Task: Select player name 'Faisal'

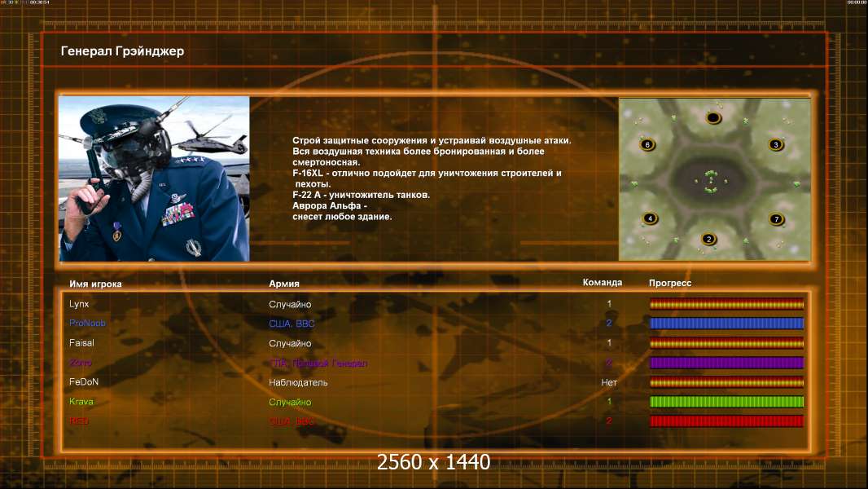Action: click(x=81, y=343)
